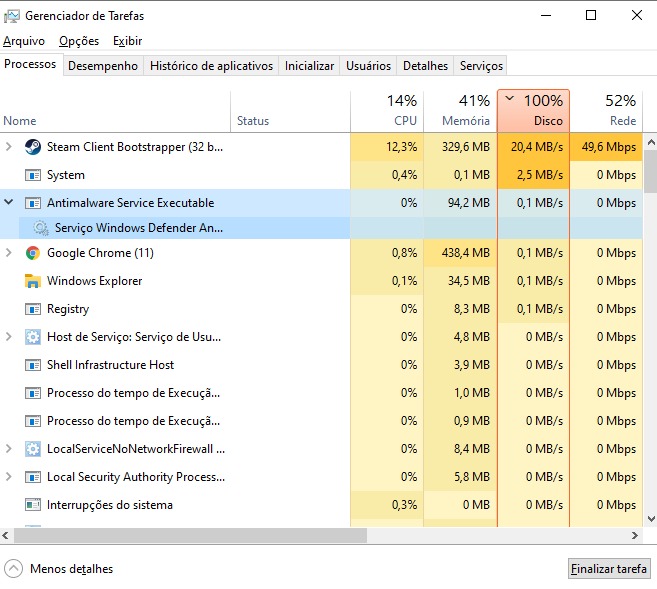Collapse the Antimalware Service Executable group
The height and width of the screenshot is (589, 657).
click(x=8, y=203)
